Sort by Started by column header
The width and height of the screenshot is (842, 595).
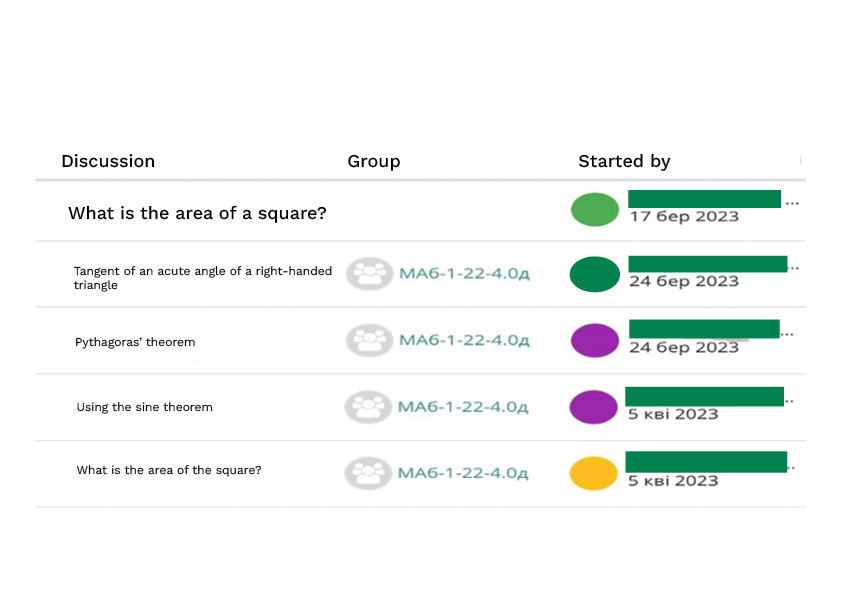[624, 161]
